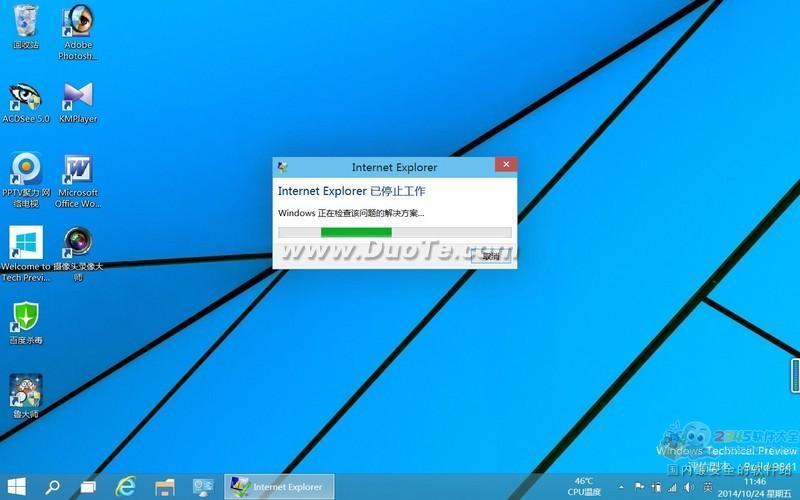Screen dimensions: 800x500
Task: Click the 'Windows 正在检查该问题的解决方案...' message text
Action: click(351, 213)
